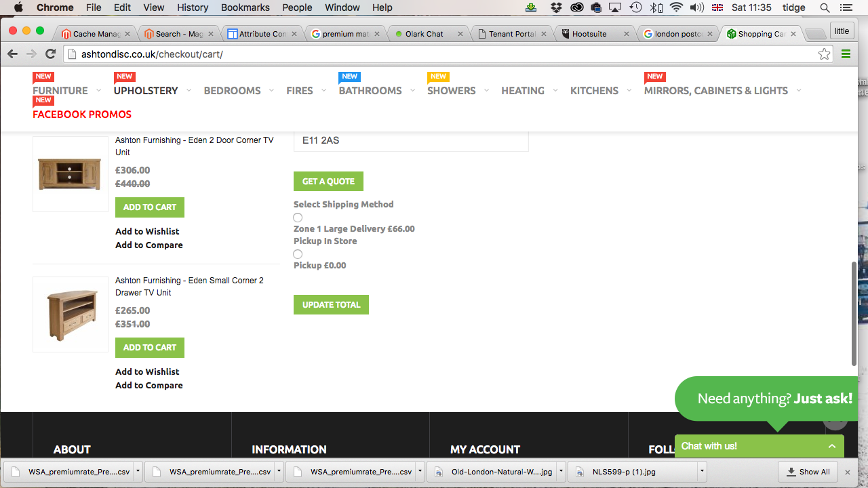Screen dimensions: 868x488
Task: Open the Bookmarks menu
Action: 245,7
